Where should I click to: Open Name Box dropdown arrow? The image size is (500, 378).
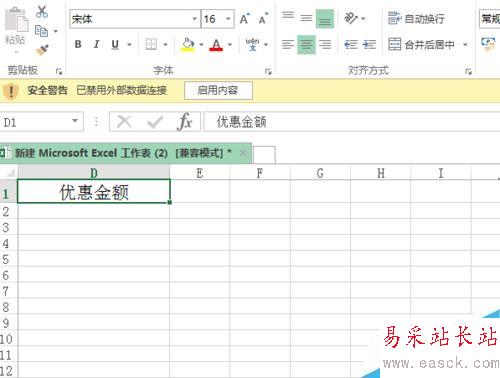[x=75, y=120]
